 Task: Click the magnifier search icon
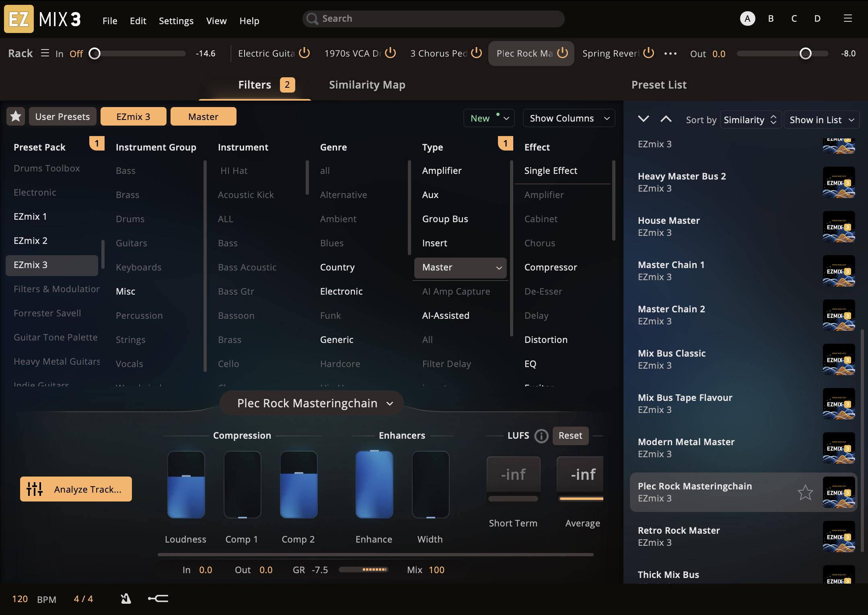[x=312, y=19]
